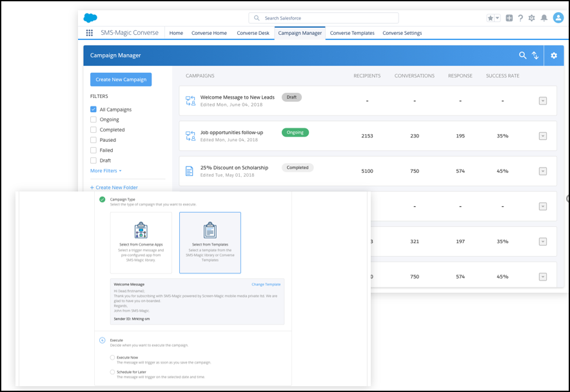Image resolution: width=570 pixels, height=392 pixels.
Task: Click the Change Template link
Action: pos(266,284)
